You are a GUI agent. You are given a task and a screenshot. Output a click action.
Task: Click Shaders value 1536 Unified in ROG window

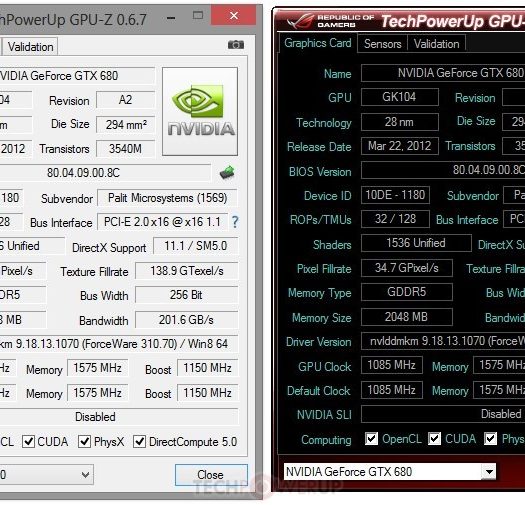tap(416, 243)
